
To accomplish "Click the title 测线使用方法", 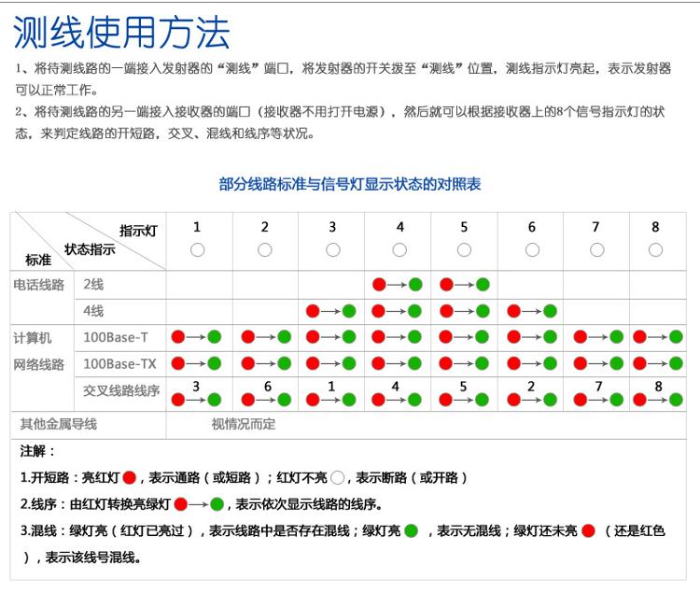I will click(121, 33).
